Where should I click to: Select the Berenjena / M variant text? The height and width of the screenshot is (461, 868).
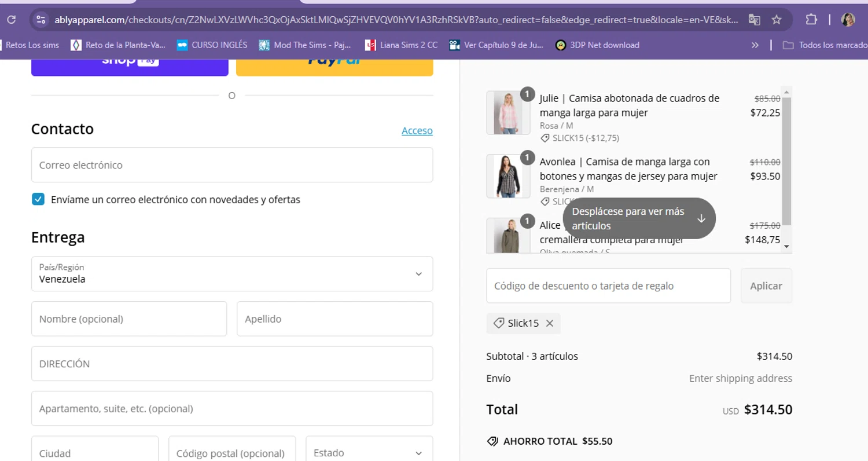[x=567, y=189]
